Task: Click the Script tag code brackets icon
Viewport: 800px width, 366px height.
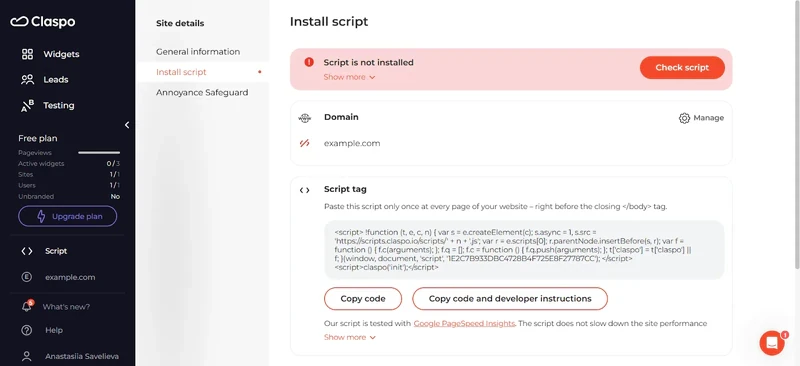Action: pos(305,190)
